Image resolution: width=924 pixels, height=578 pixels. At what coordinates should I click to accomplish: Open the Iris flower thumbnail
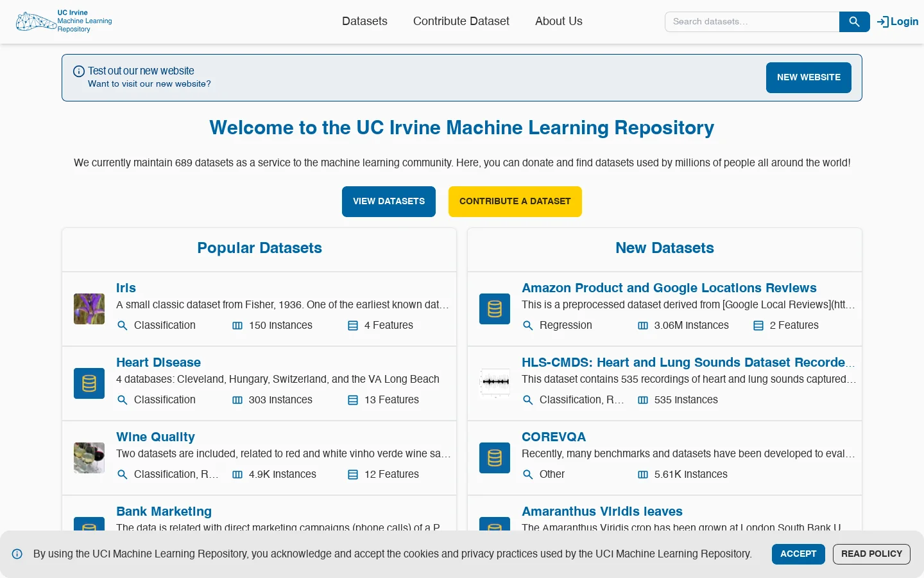(89, 309)
